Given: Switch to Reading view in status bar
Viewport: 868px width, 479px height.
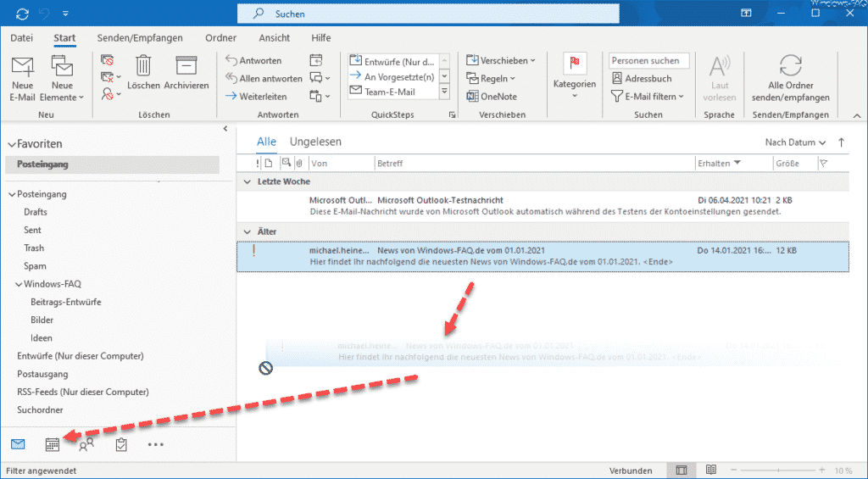Looking at the screenshot, I should coord(711,471).
